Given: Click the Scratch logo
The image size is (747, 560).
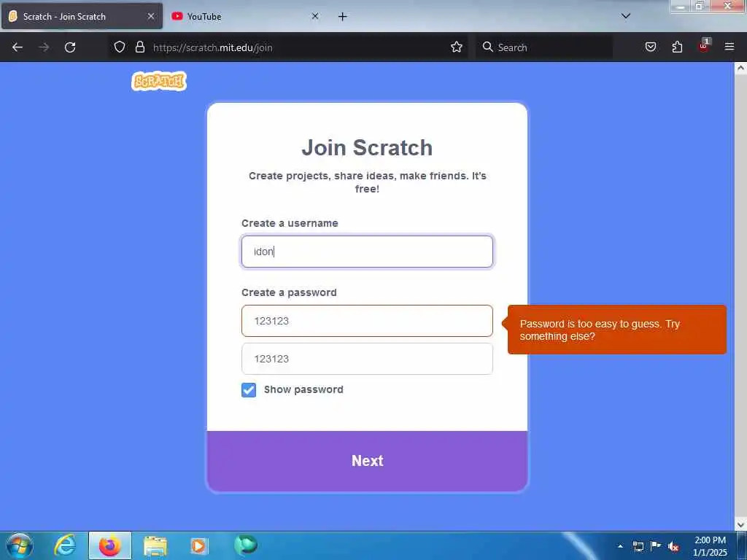Looking at the screenshot, I should coord(158,82).
